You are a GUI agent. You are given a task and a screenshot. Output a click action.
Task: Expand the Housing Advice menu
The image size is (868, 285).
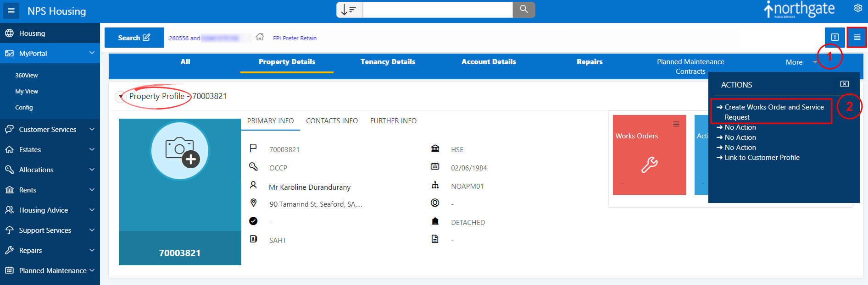(92, 210)
